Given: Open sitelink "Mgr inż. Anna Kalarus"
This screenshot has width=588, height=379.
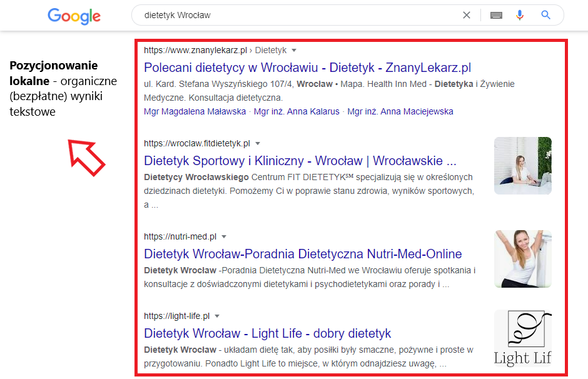Looking at the screenshot, I should click(297, 112).
